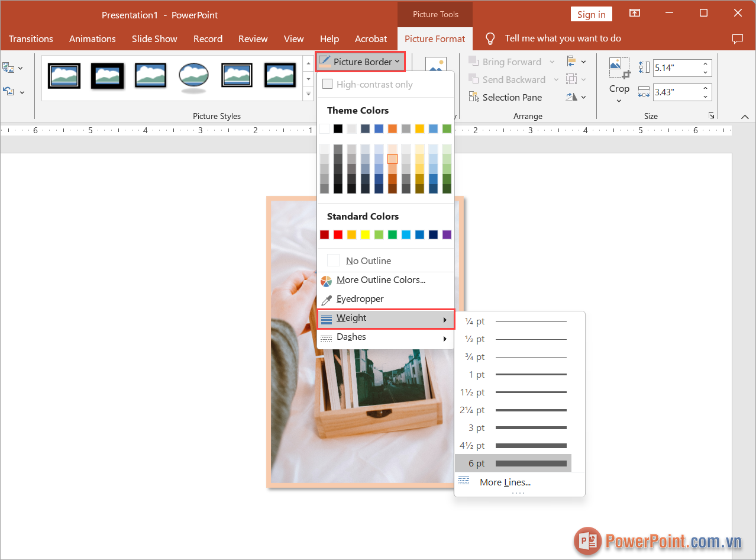
Task: Show next row of picture styles
Action: [308, 79]
